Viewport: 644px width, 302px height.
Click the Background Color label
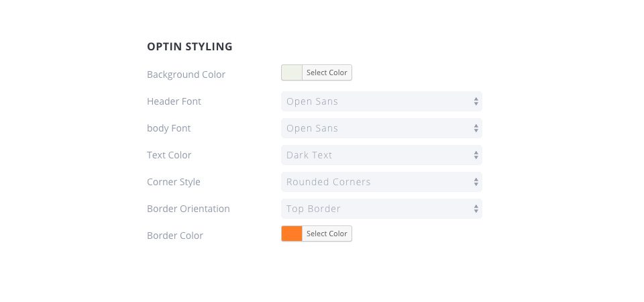[x=186, y=74]
